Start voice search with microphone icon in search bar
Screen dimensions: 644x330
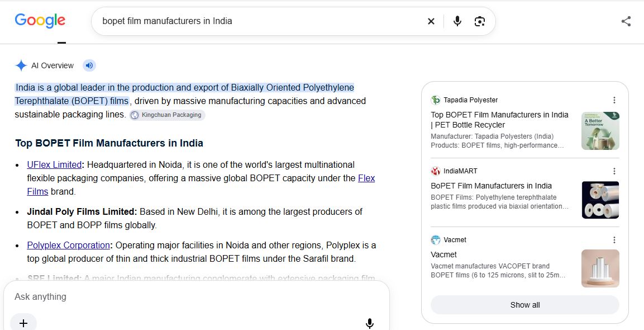(x=457, y=21)
